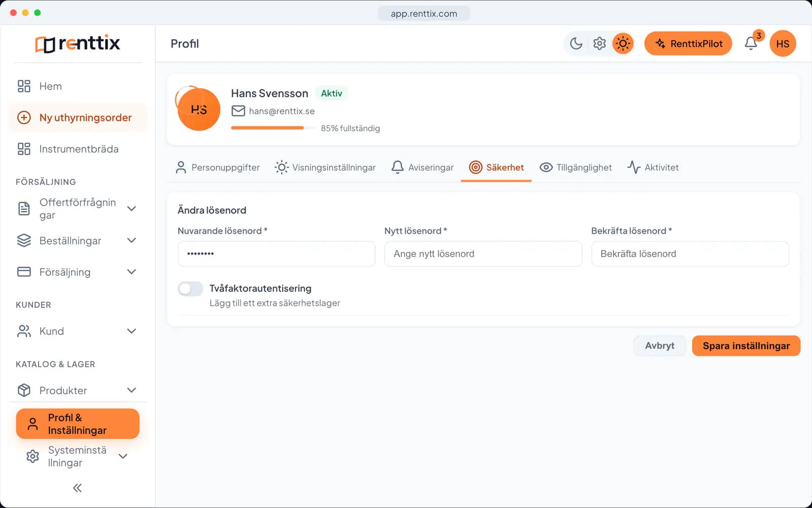Click hans@renttix.se email text

tap(282, 111)
